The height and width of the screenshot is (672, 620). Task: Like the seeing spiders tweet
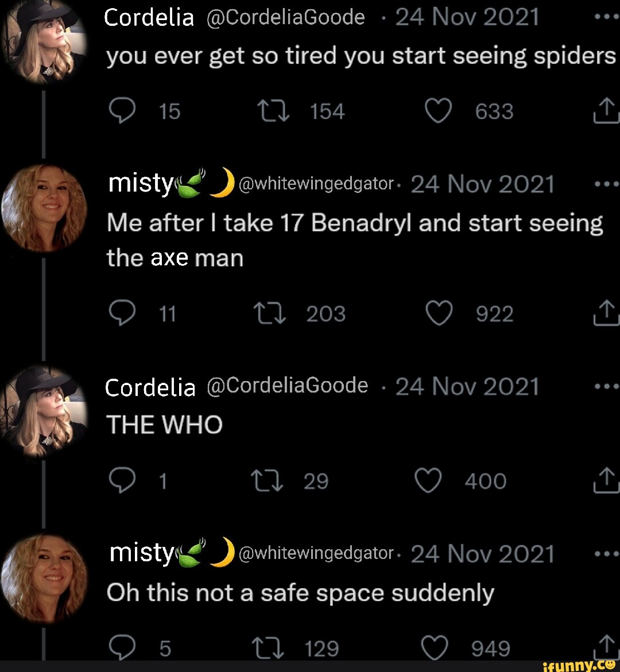[440, 111]
